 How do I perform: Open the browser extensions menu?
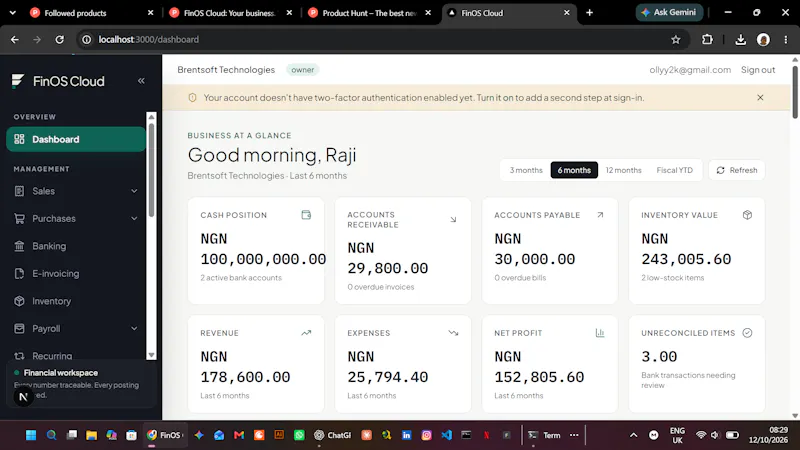tap(707, 39)
